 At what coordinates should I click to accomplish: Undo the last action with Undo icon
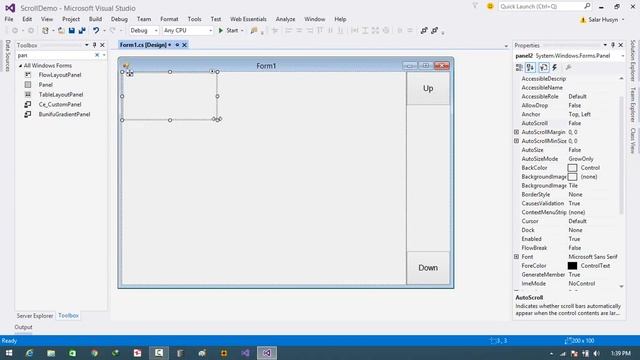(x=96, y=31)
